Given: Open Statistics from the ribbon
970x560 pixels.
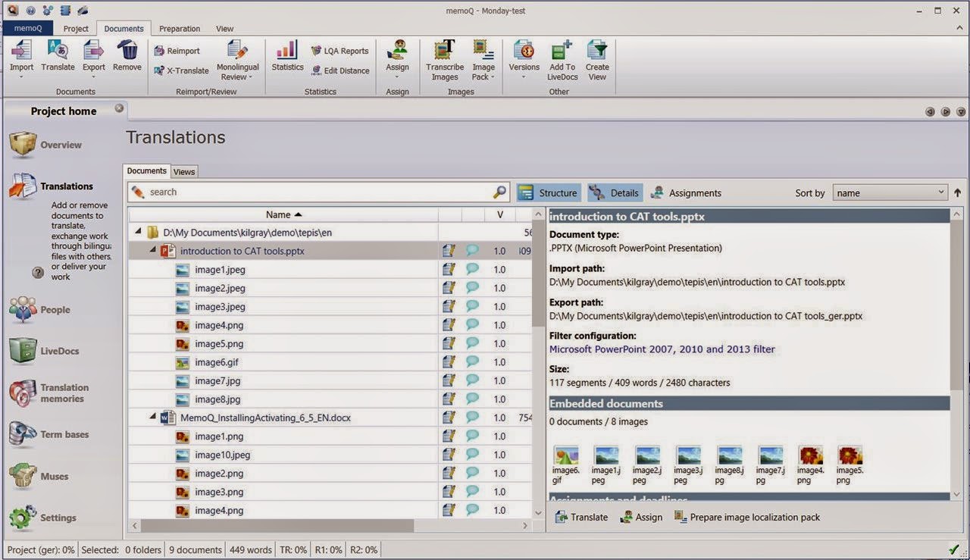Looking at the screenshot, I should (287, 57).
